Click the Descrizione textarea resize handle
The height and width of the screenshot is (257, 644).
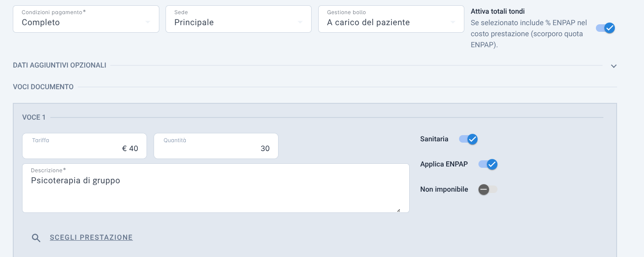[399, 211]
